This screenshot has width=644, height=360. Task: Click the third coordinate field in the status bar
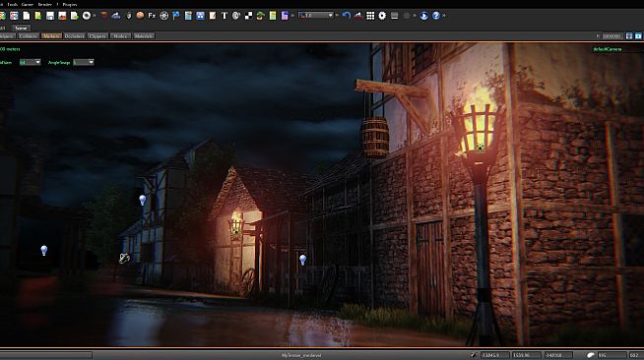click(x=558, y=355)
